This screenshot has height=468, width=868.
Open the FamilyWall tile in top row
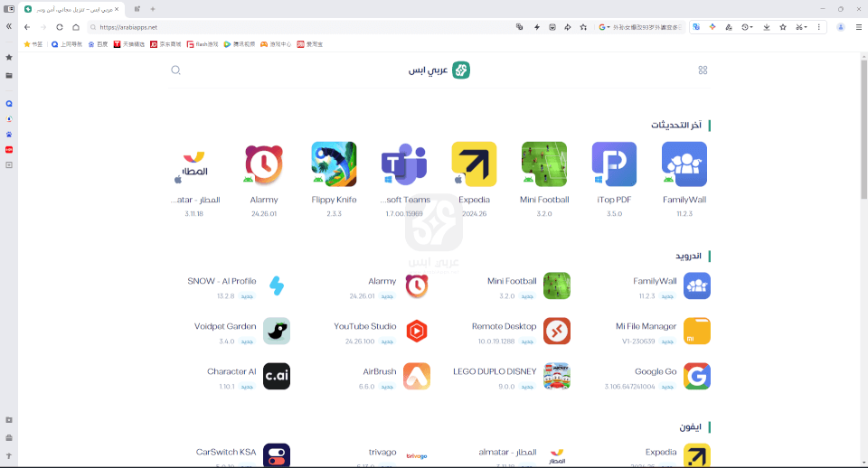(x=684, y=179)
